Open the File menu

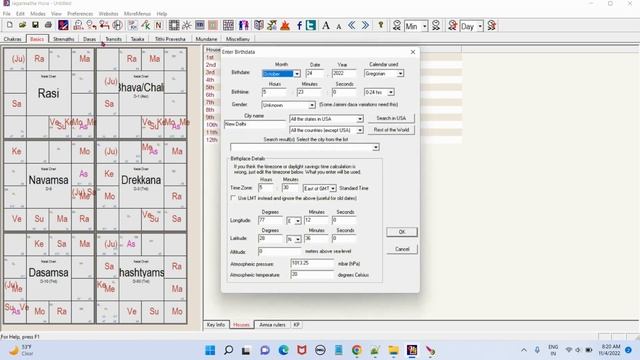coord(7,13)
